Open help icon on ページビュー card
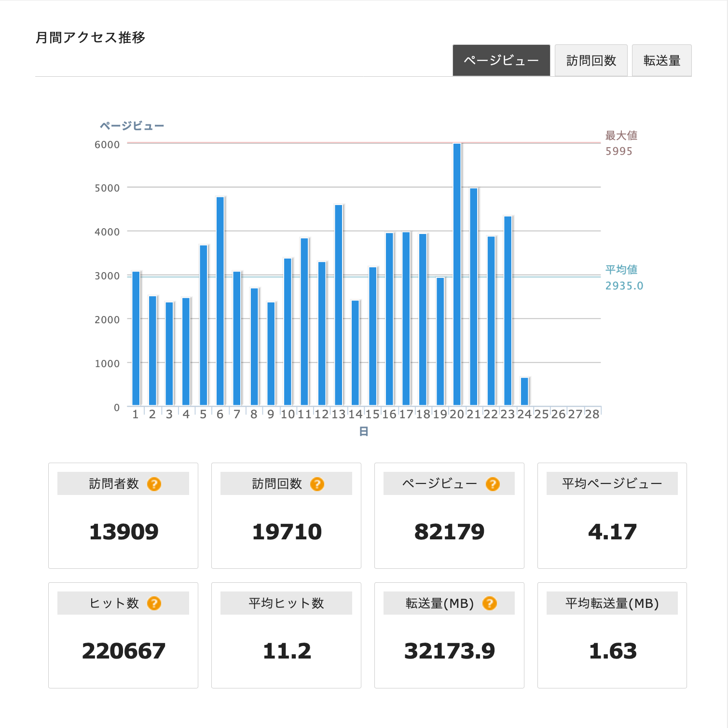The height and width of the screenshot is (728, 728). pyautogui.click(x=493, y=484)
